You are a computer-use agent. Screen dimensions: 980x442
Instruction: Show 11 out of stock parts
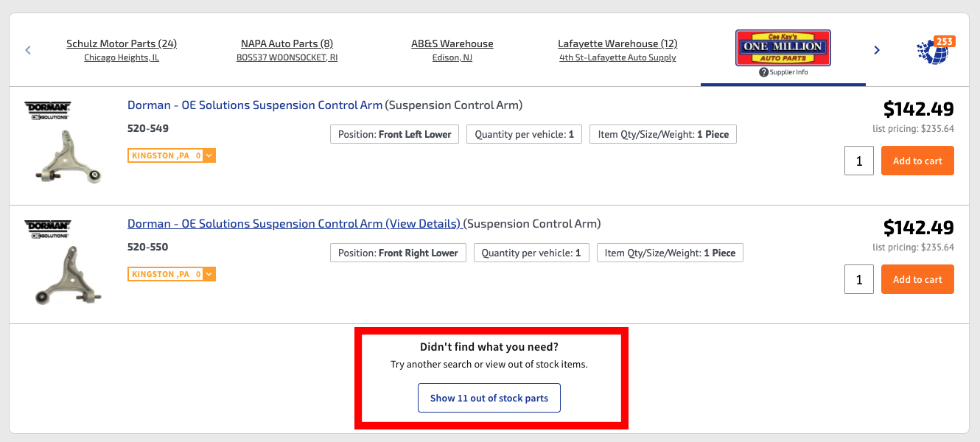(x=489, y=398)
